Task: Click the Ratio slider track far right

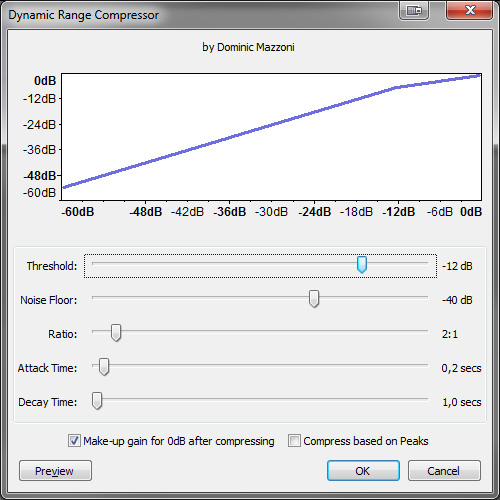Action: [x=426, y=331]
